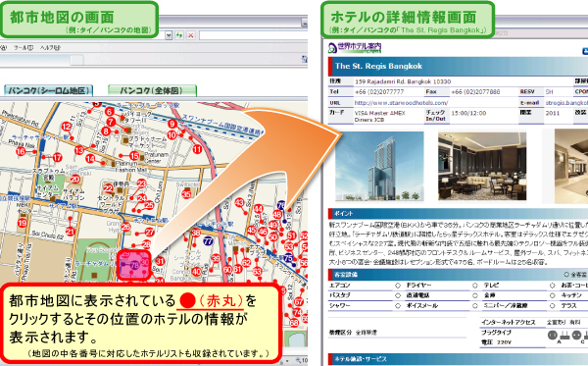
Task: Click red marker 14 near Platinum Fashion Mall
Action: pyautogui.click(x=90, y=159)
